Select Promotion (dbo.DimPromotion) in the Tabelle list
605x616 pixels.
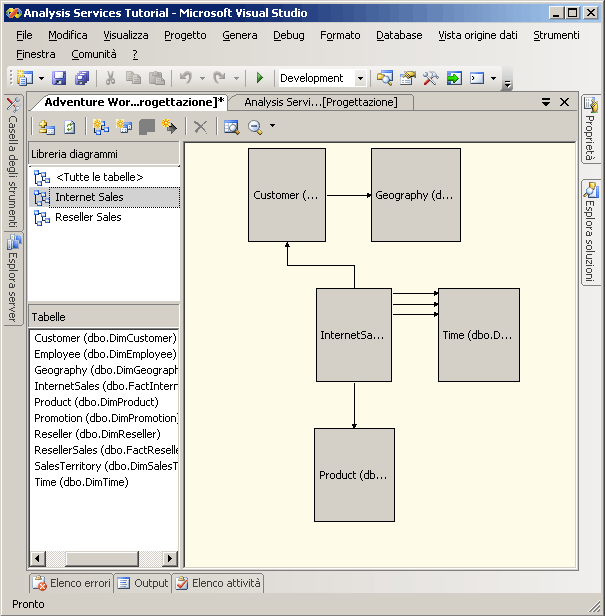[x=105, y=418]
